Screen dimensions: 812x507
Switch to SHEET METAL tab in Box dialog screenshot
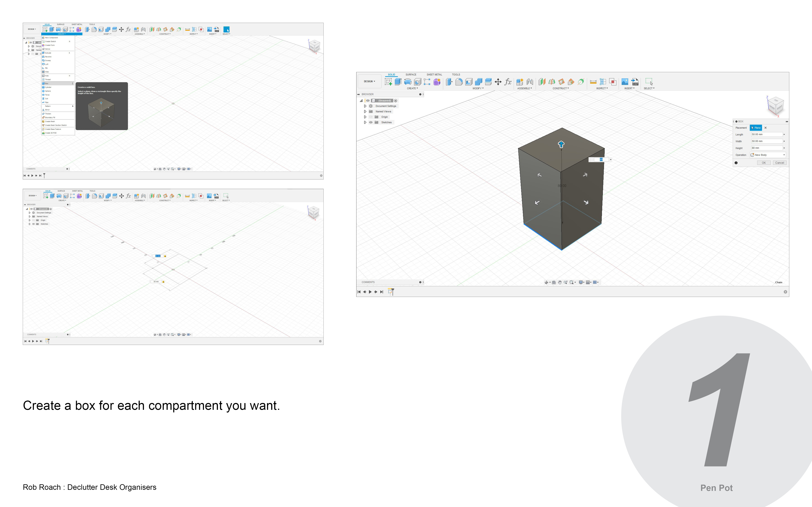tap(434, 75)
